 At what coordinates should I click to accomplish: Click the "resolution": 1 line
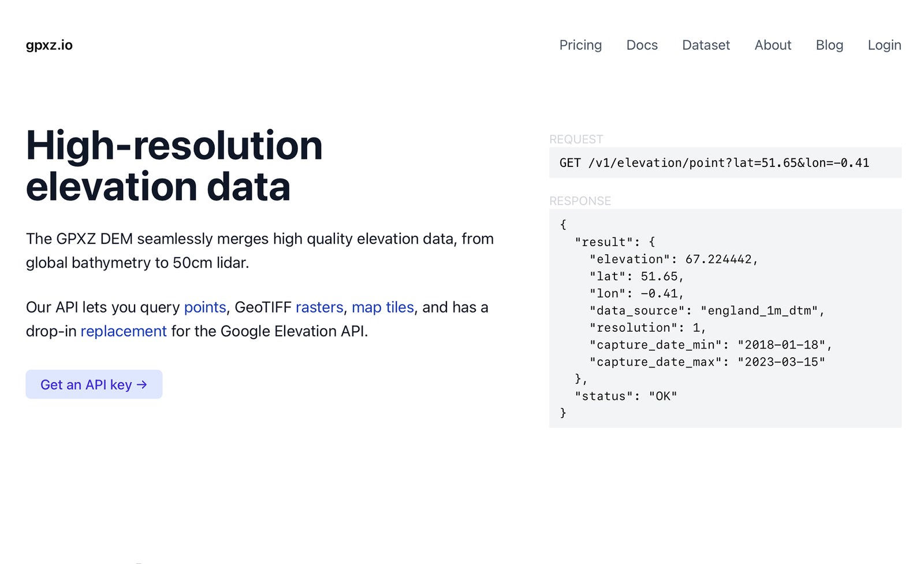point(647,328)
